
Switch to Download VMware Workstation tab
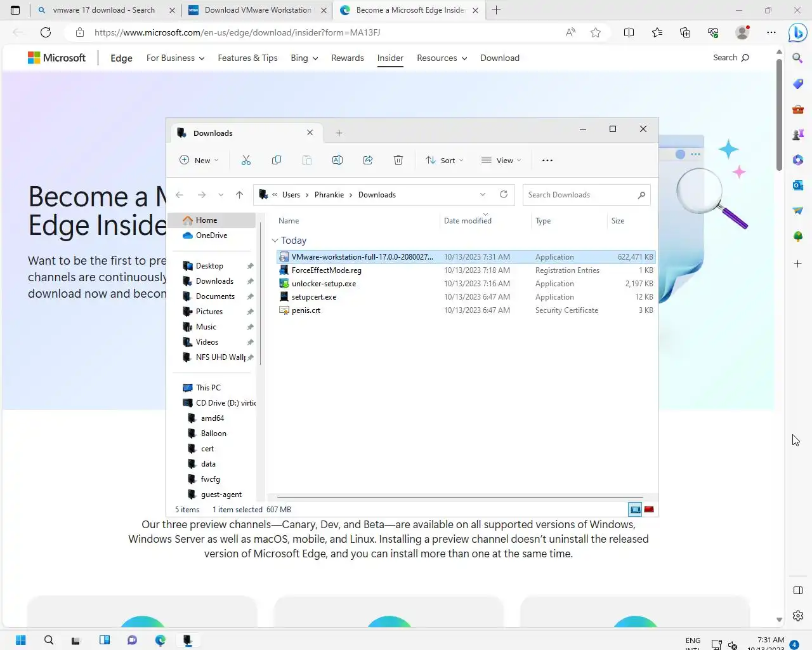tap(258, 10)
